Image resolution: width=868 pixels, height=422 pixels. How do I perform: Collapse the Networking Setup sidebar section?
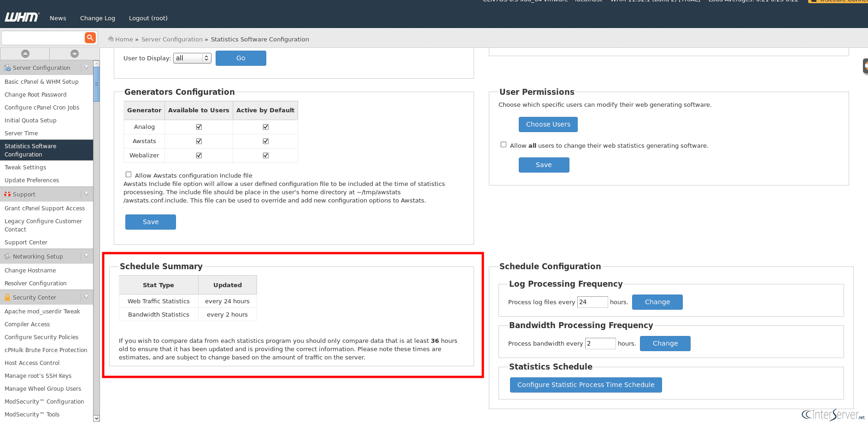click(86, 256)
